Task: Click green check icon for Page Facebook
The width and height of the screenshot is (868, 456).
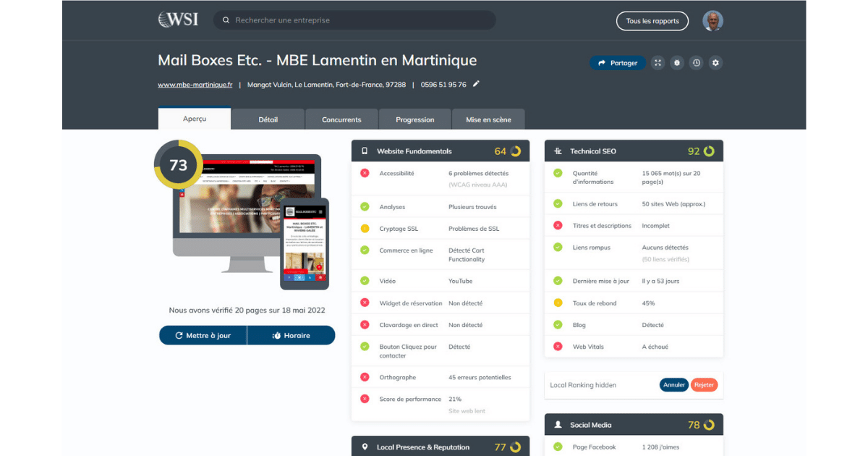Action: pos(558,447)
